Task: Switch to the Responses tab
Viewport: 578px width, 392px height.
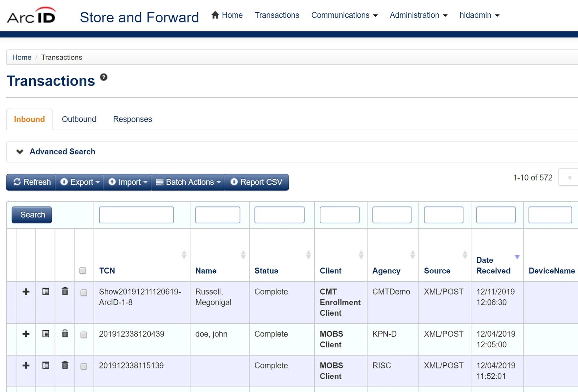Action: coord(133,119)
